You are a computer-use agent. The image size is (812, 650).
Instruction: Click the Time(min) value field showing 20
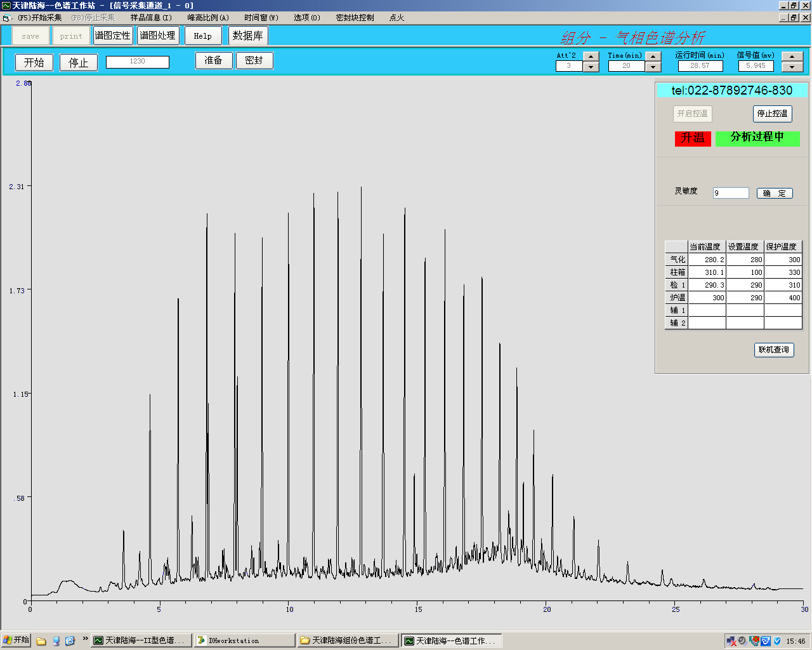(626, 66)
